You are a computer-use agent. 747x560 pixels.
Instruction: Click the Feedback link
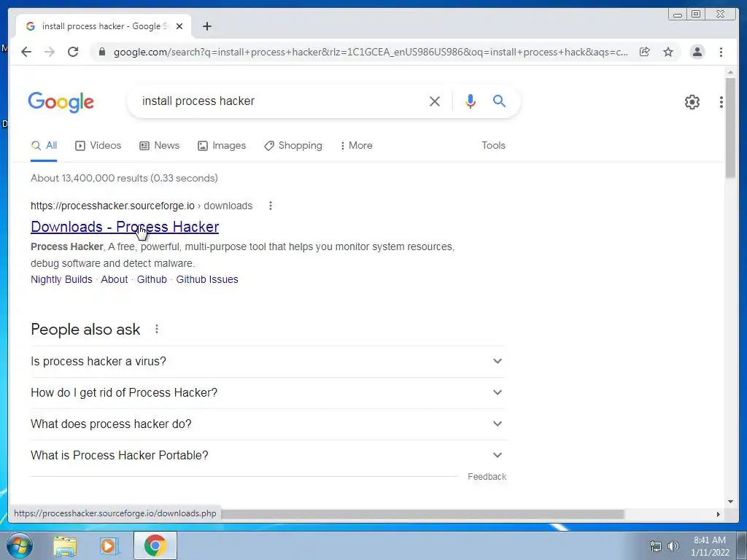pyautogui.click(x=487, y=477)
